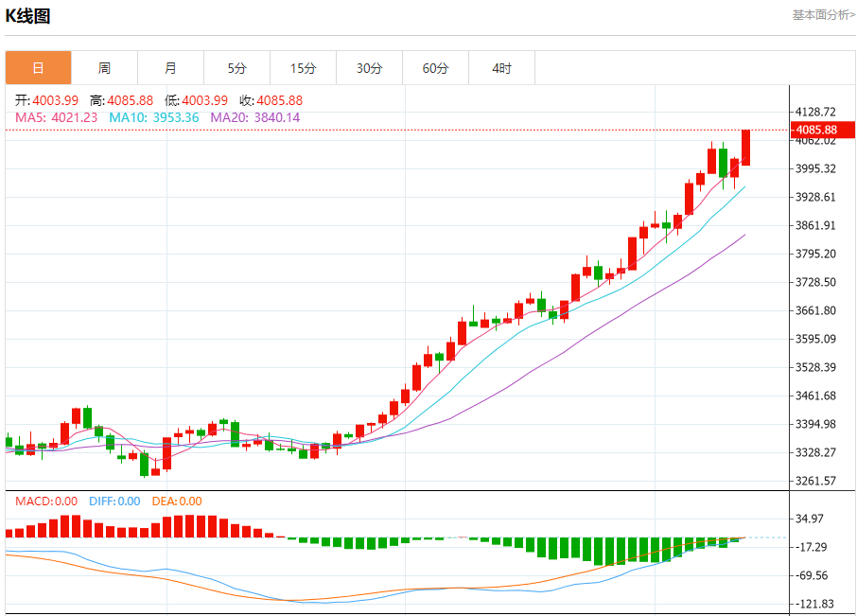
Task: Click the red 4085.88 price tag on axis
Action: tap(816, 130)
